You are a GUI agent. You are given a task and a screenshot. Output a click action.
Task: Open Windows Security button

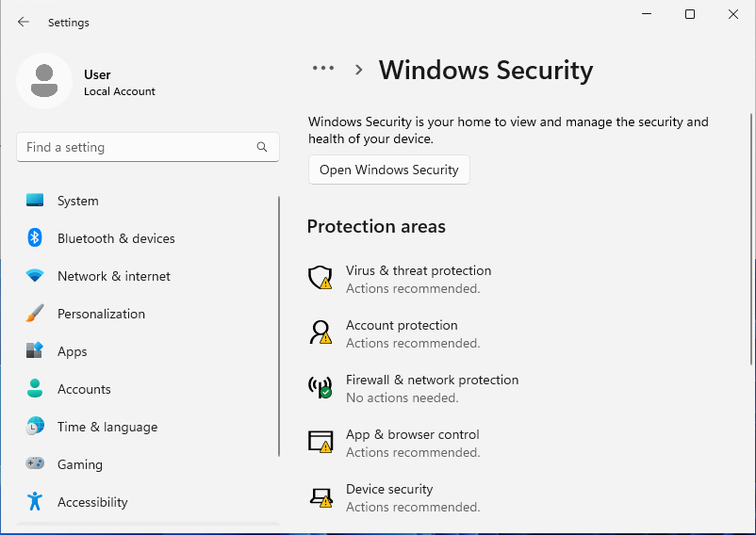click(x=389, y=170)
